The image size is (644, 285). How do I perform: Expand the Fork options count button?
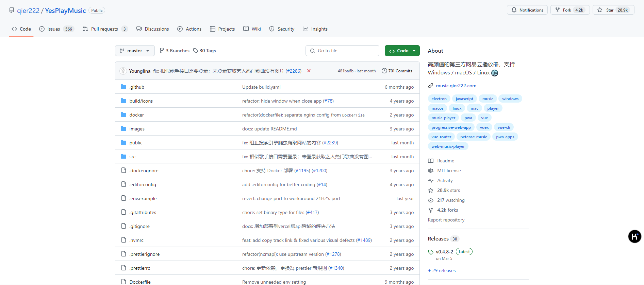(x=570, y=10)
